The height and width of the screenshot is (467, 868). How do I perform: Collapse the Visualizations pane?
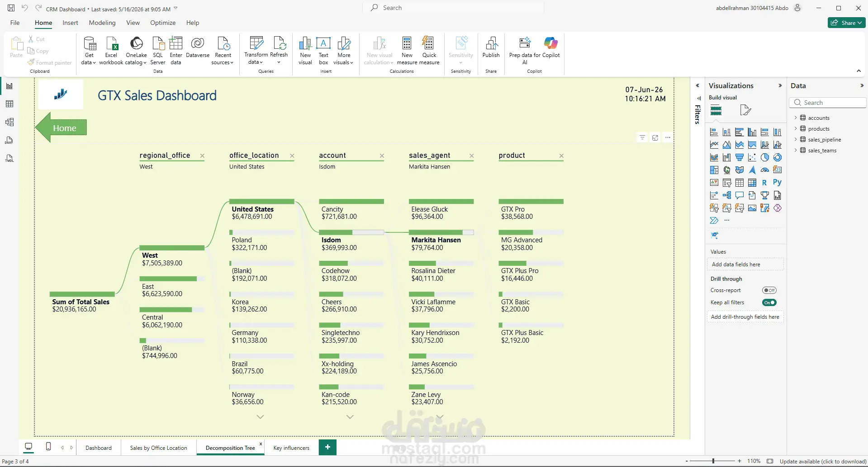[780, 85]
